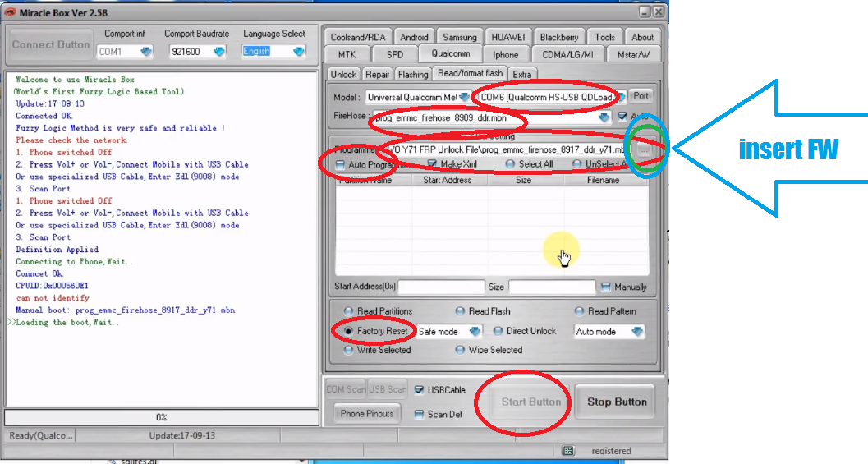Toggle the Auto Programmer checkbox
The height and width of the screenshot is (464, 868).
340,164
